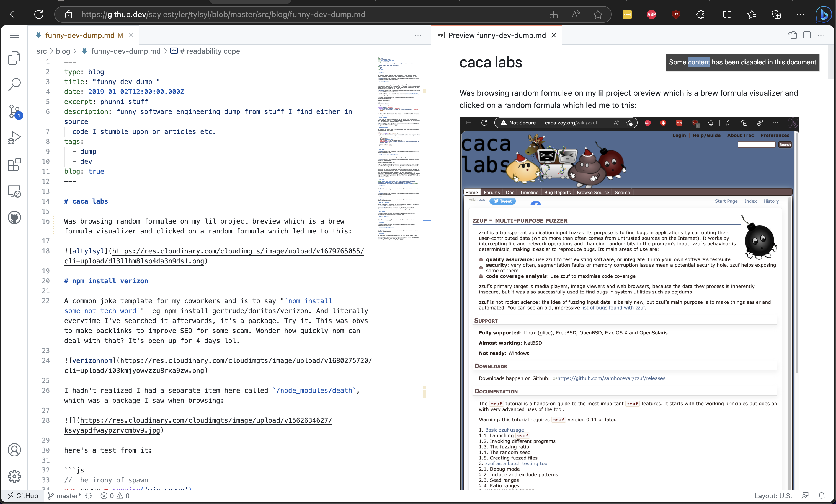Image resolution: width=836 pixels, height=504 pixels.
Task: Open the GitHub view in activity bar
Action: (x=14, y=218)
